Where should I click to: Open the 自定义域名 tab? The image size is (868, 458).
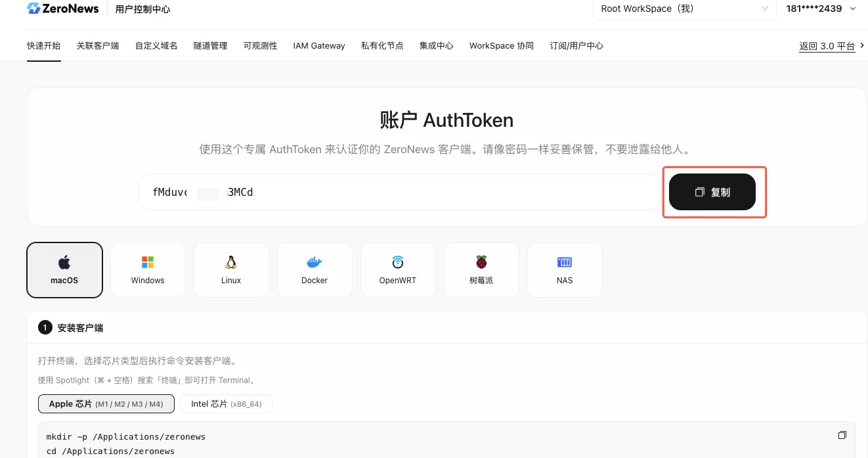pyautogui.click(x=156, y=46)
